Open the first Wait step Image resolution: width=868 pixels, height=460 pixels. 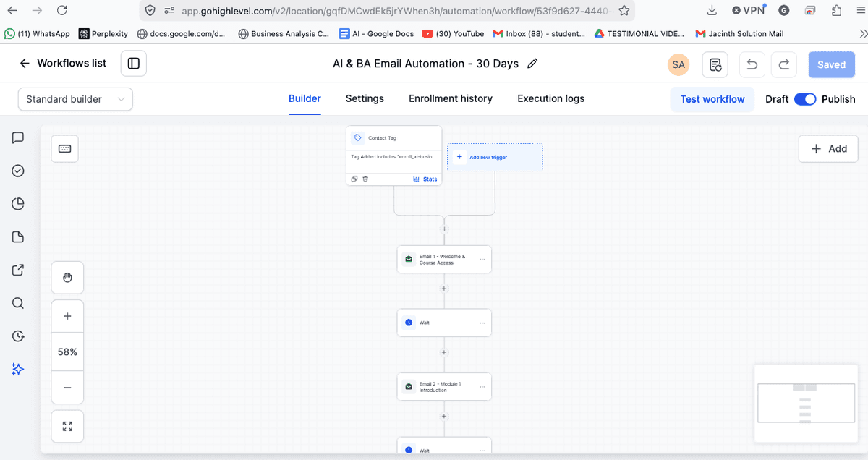[444, 323]
